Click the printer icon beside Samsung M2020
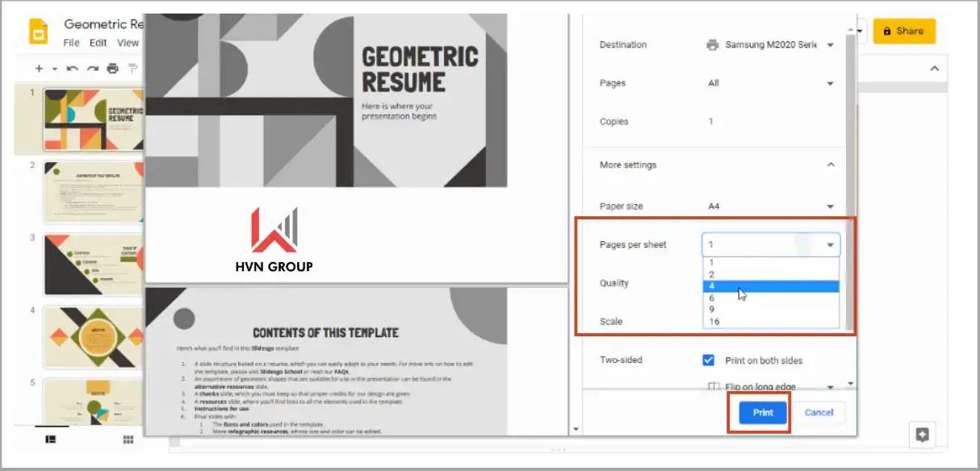The height and width of the screenshot is (471, 980). pos(712,44)
